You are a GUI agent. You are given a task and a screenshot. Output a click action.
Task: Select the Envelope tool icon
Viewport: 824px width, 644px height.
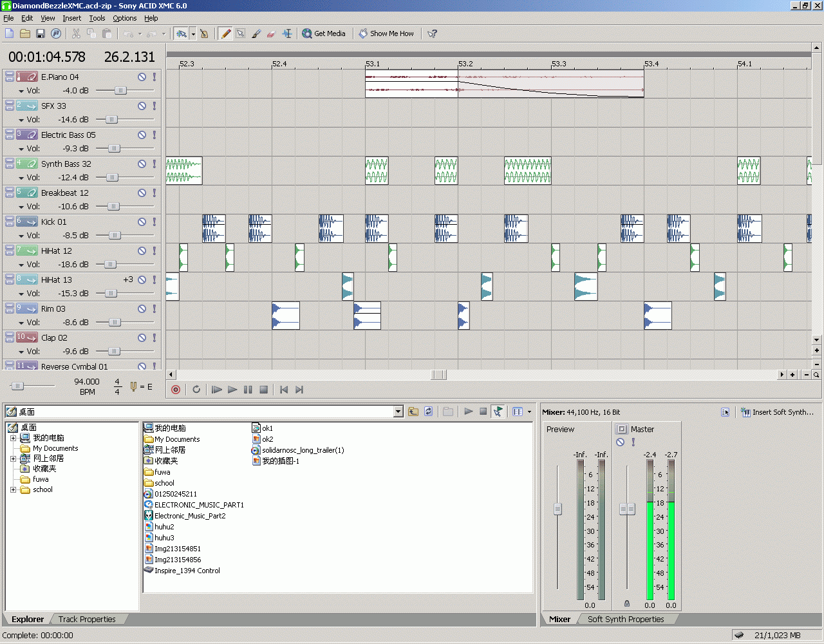[286, 33]
